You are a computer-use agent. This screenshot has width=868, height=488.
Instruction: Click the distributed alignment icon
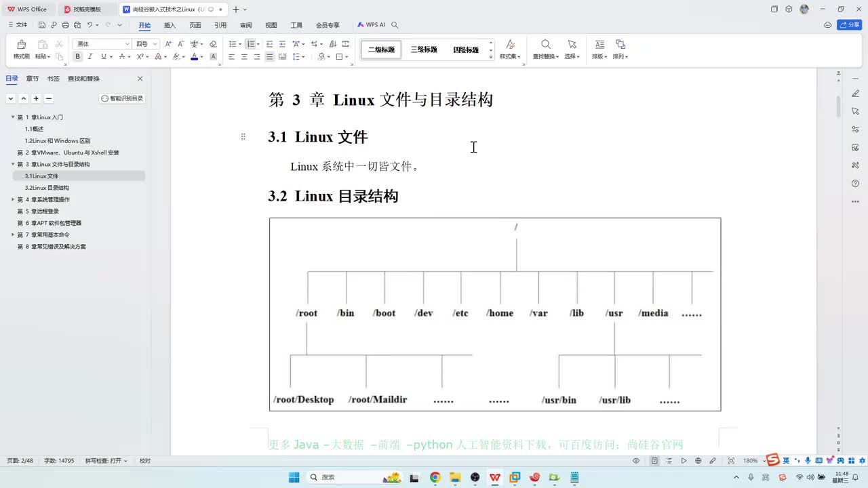283,57
